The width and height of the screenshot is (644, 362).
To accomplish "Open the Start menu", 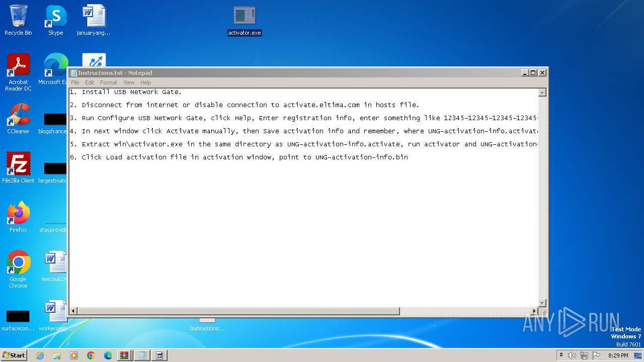I will click(14, 355).
